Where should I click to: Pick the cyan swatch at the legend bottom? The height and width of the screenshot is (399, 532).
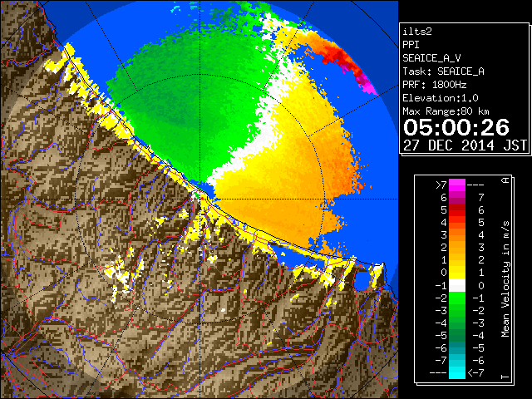coord(457,372)
